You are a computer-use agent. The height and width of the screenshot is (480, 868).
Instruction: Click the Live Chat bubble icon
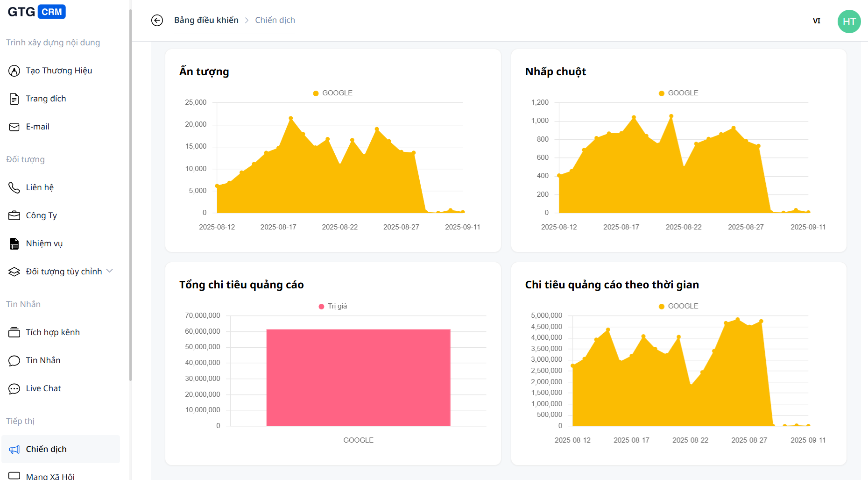14,388
